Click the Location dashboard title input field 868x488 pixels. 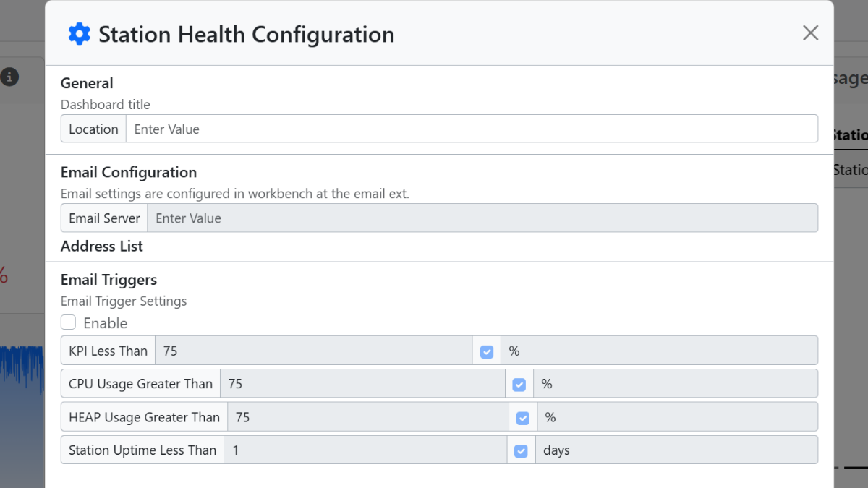pos(471,129)
